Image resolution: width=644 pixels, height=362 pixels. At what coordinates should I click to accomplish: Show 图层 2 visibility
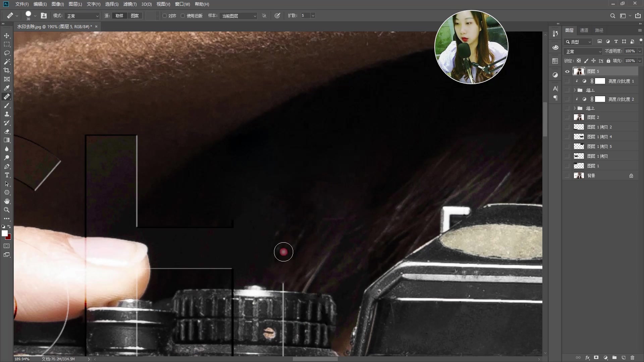tap(567, 117)
